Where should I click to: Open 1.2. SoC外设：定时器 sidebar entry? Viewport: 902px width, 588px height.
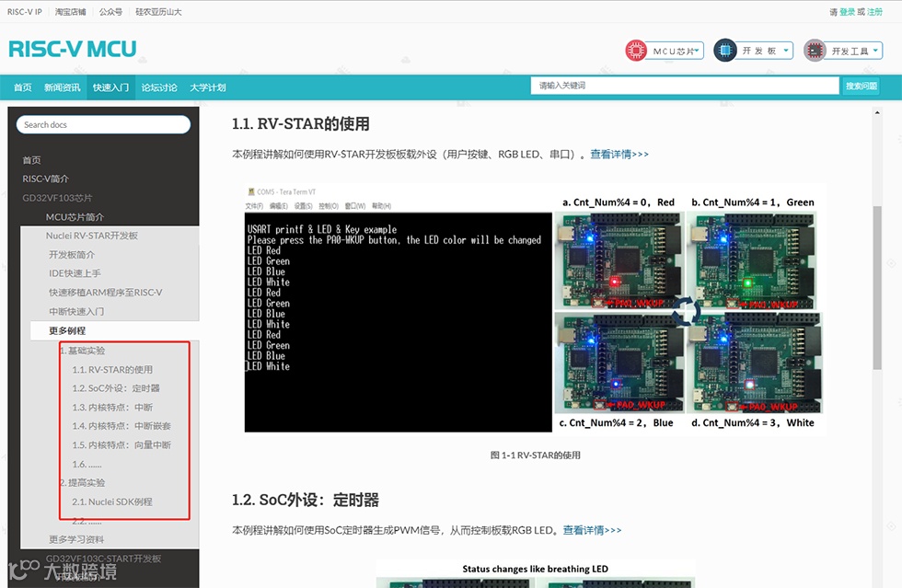click(116, 388)
